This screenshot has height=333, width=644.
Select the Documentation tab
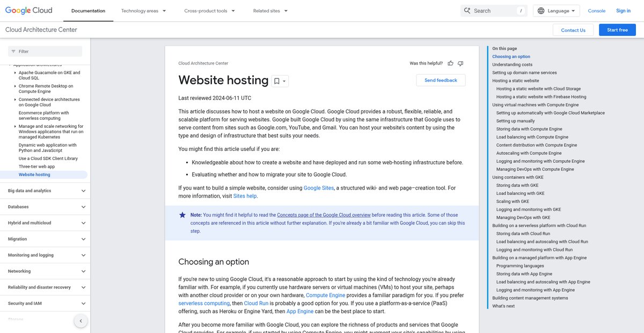pos(88,11)
